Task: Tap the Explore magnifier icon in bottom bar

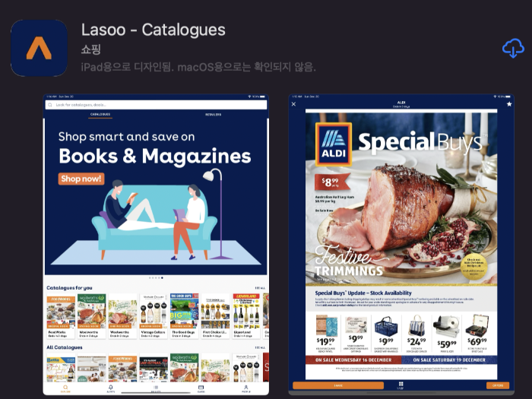Action: [65, 388]
